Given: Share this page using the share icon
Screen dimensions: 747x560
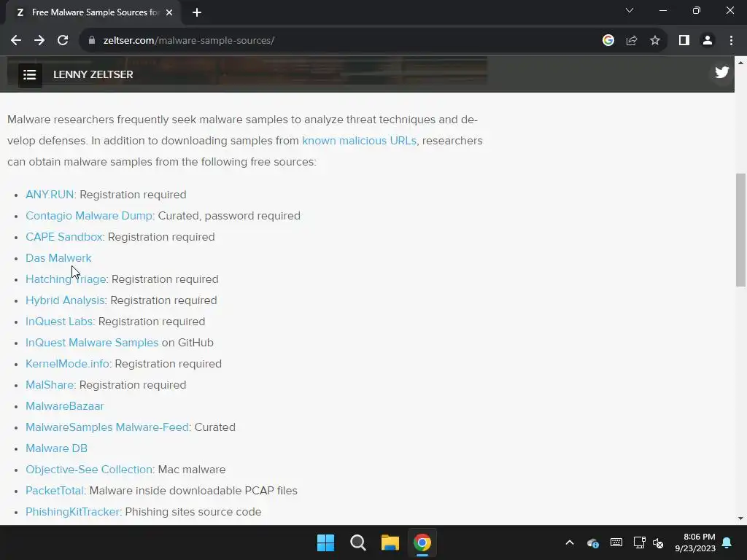Looking at the screenshot, I should [632, 41].
